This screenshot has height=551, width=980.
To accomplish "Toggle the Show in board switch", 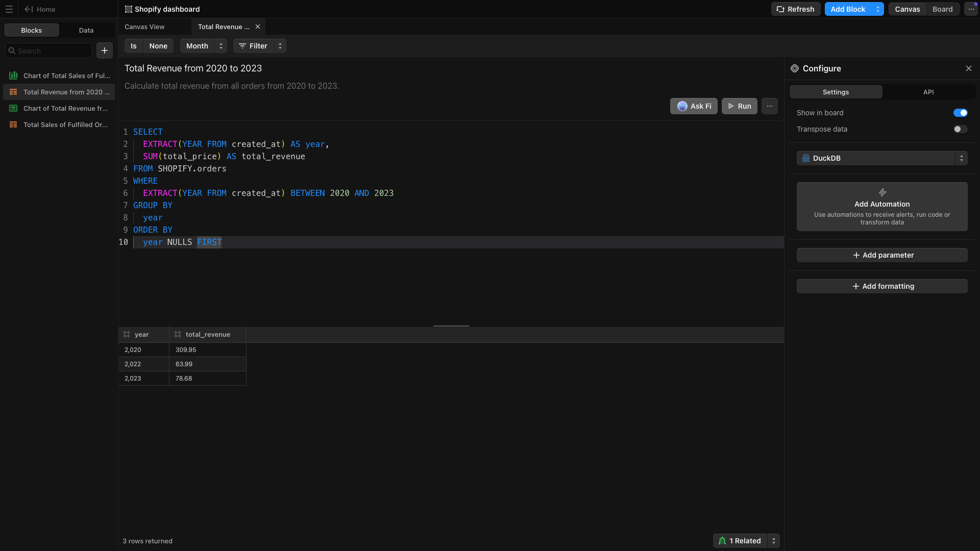I will tap(960, 113).
